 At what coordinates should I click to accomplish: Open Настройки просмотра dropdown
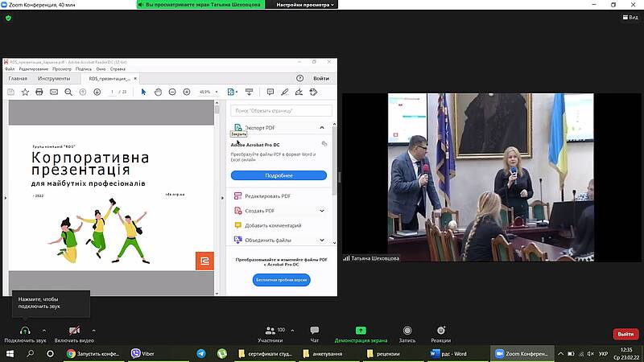click(x=304, y=5)
